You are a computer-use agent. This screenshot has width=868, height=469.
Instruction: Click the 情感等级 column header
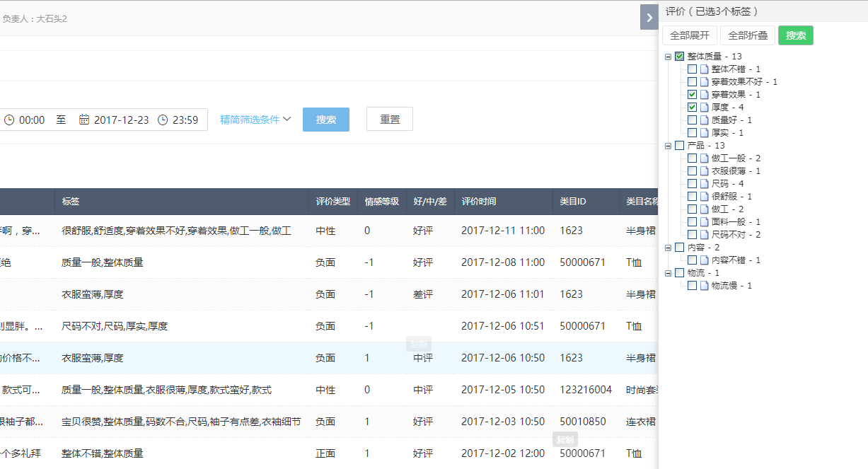[381, 202]
